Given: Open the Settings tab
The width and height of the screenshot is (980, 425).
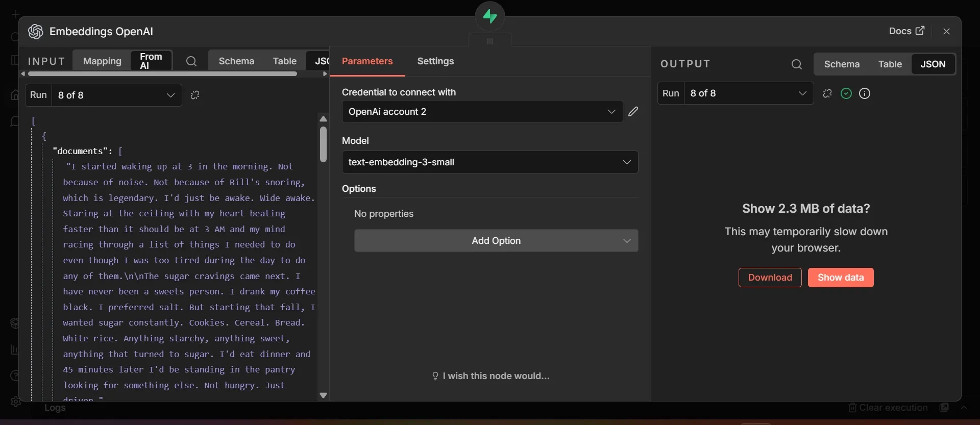Looking at the screenshot, I should [x=435, y=61].
